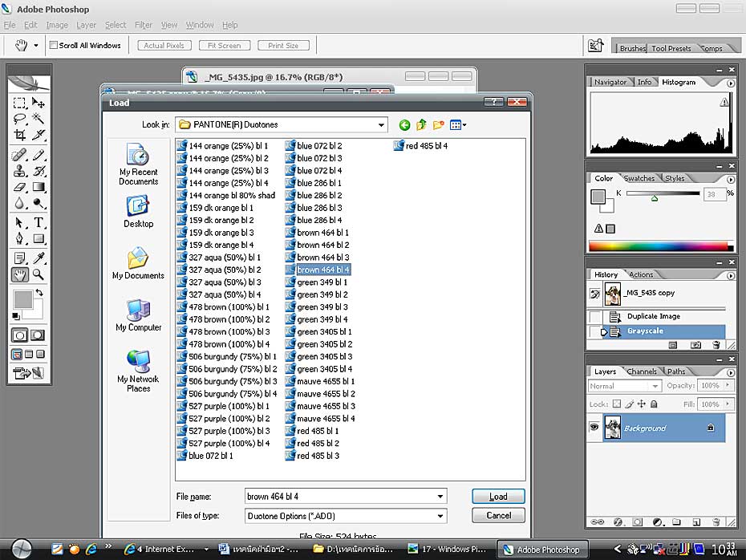Image resolution: width=746 pixels, height=560 pixels.
Task: Toggle lock image pixels
Action: pos(630,404)
